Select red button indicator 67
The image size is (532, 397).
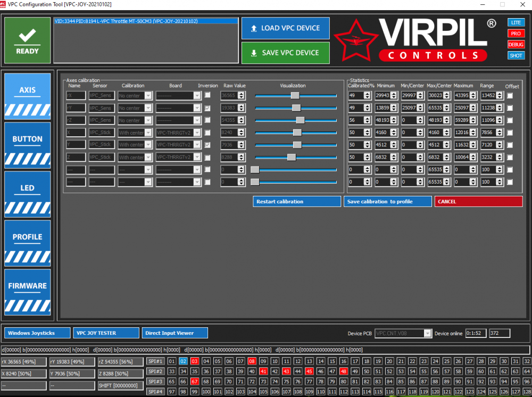click(194, 382)
